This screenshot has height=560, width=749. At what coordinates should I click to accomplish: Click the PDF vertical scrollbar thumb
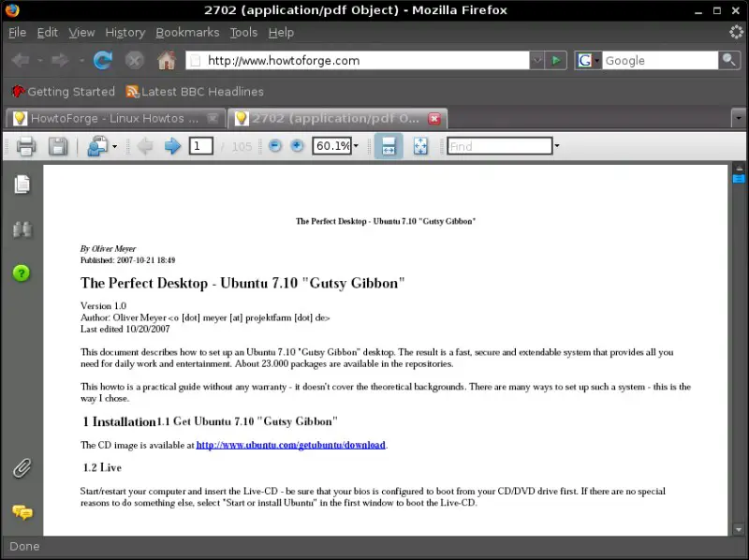tap(739, 178)
